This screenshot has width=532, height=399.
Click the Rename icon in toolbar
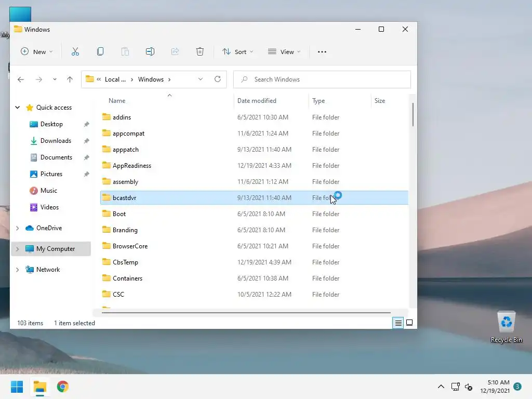(x=150, y=51)
